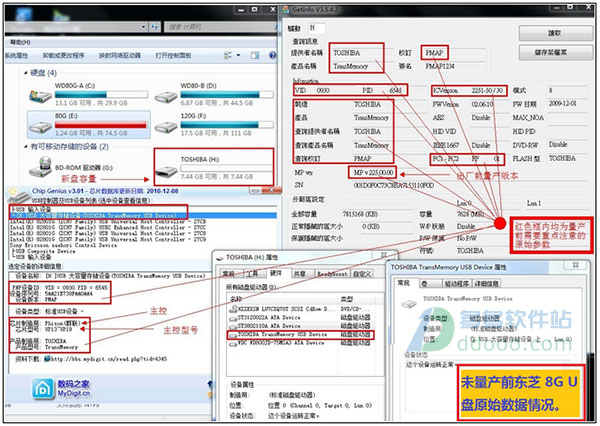Click the 数码之家 MyDigit.cn logo
Image resolution: width=600 pixels, height=426 pixels.
pyautogui.click(x=61, y=388)
